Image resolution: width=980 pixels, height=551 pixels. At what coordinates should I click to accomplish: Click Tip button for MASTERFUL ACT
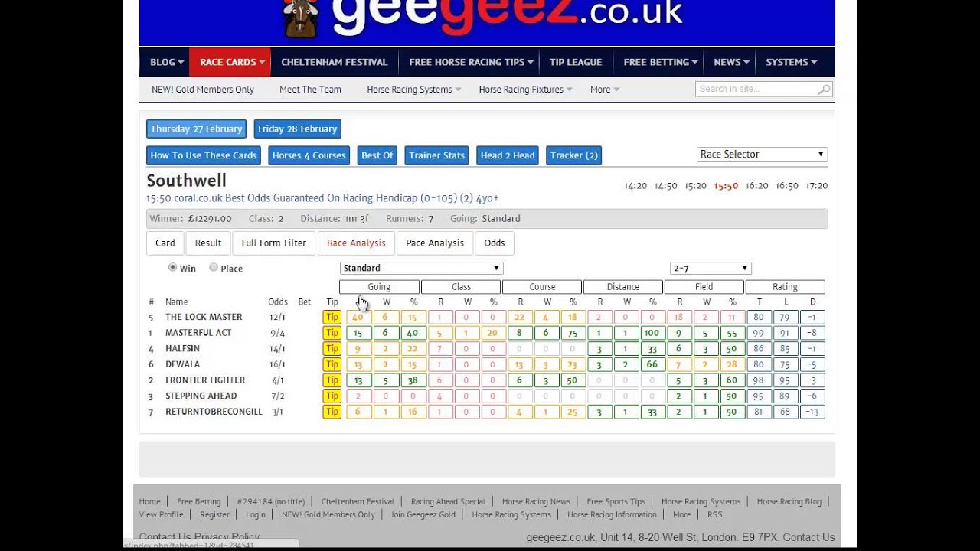332,333
